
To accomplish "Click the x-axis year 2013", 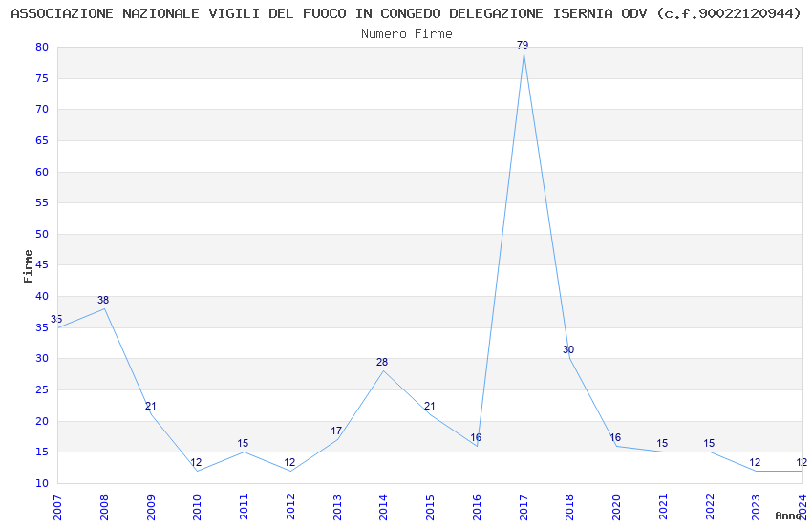I will point(336,507).
